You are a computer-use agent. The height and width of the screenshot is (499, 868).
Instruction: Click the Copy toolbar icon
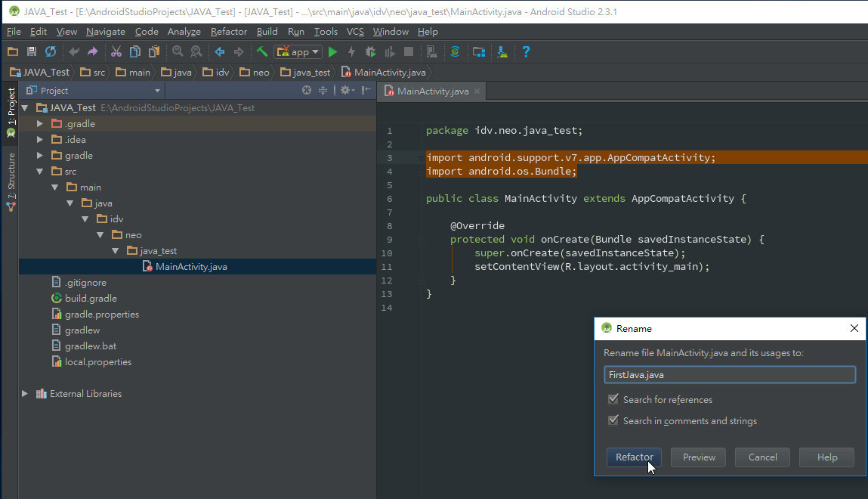click(135, 52)
